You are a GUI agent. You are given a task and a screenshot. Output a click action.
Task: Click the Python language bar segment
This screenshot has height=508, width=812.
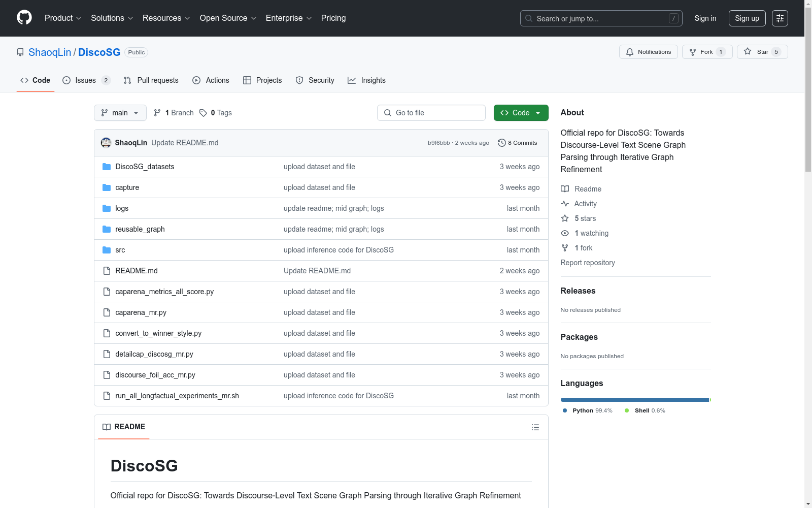coord(634,400)
